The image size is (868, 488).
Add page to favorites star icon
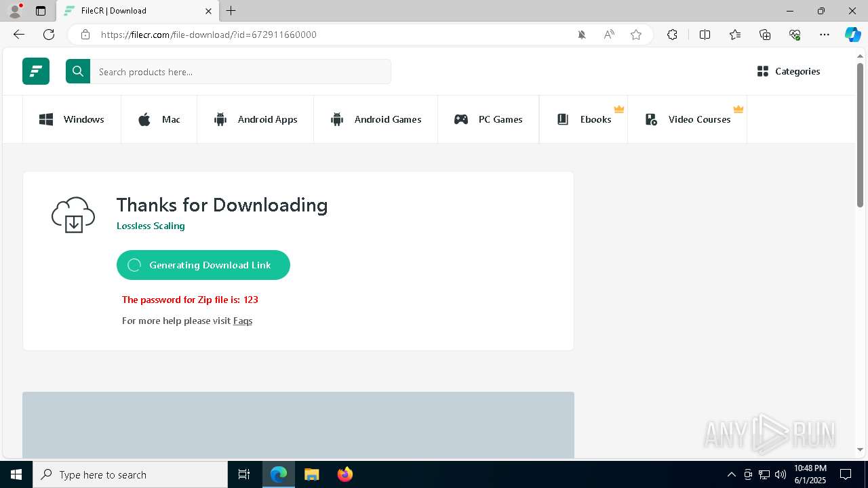tap(636, 35)
